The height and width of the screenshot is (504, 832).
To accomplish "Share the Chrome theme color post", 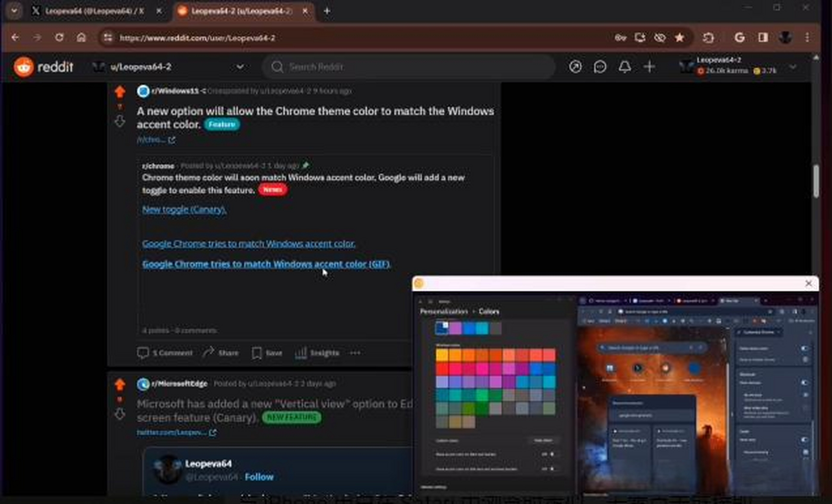I will (x=221, y=353).
